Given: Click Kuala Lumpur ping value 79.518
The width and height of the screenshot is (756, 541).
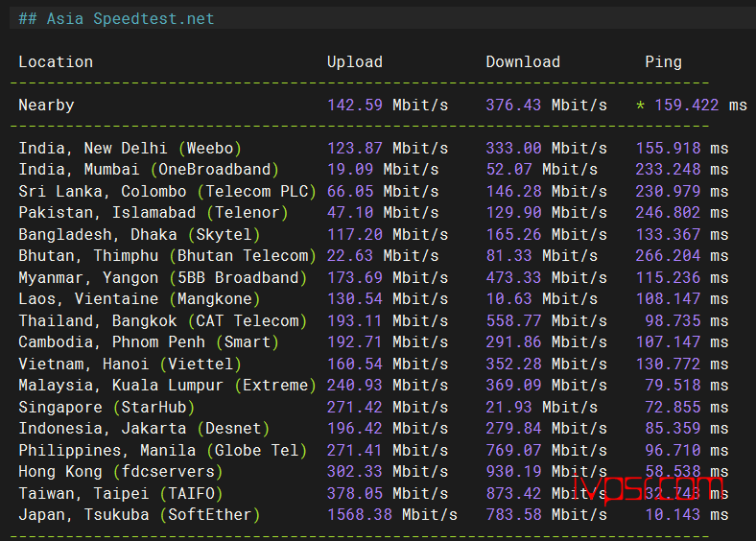Looking at the screenshot, I should tap(673, 386).
